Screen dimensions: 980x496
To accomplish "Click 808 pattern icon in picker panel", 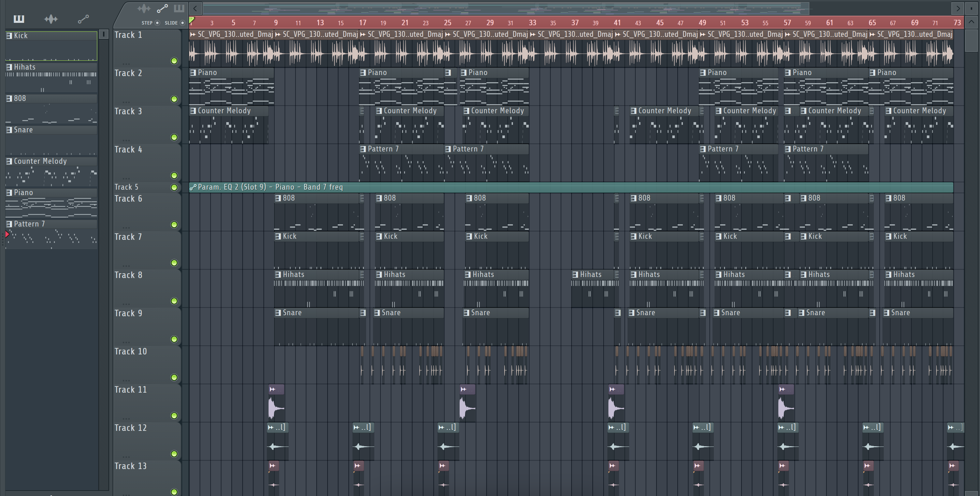I will (x=9, y=99).
